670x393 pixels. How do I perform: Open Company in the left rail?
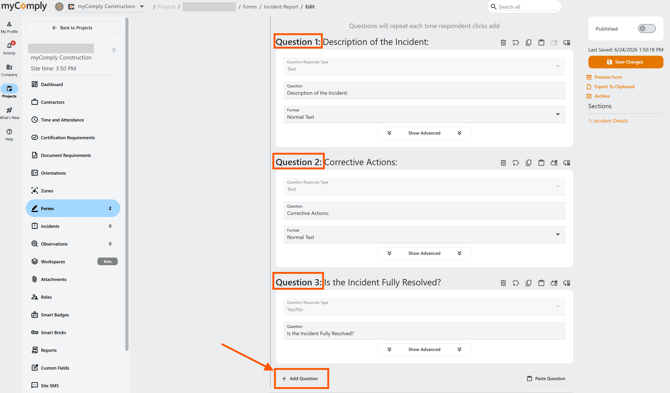[x=9, y=70]
